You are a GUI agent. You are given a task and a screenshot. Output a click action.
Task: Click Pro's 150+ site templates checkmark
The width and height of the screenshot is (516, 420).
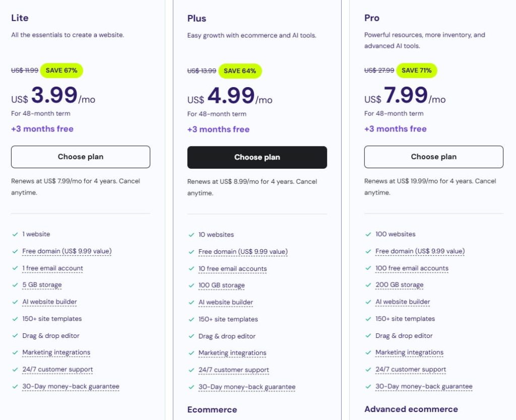(368, 319)
